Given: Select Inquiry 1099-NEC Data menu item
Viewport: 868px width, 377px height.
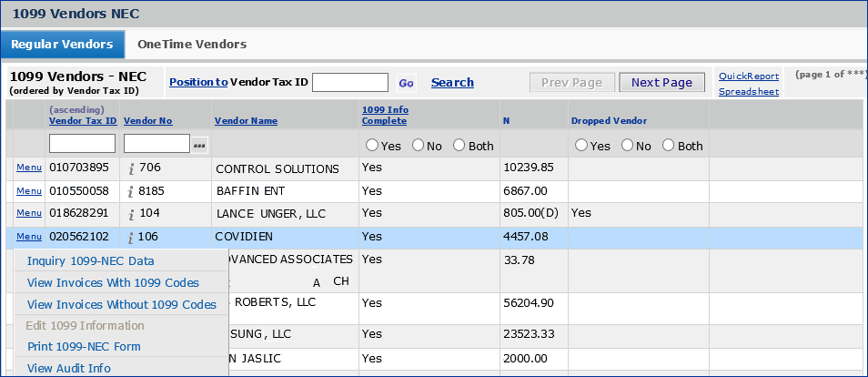Looking at the screenshot, I should [x=90, y=260].
